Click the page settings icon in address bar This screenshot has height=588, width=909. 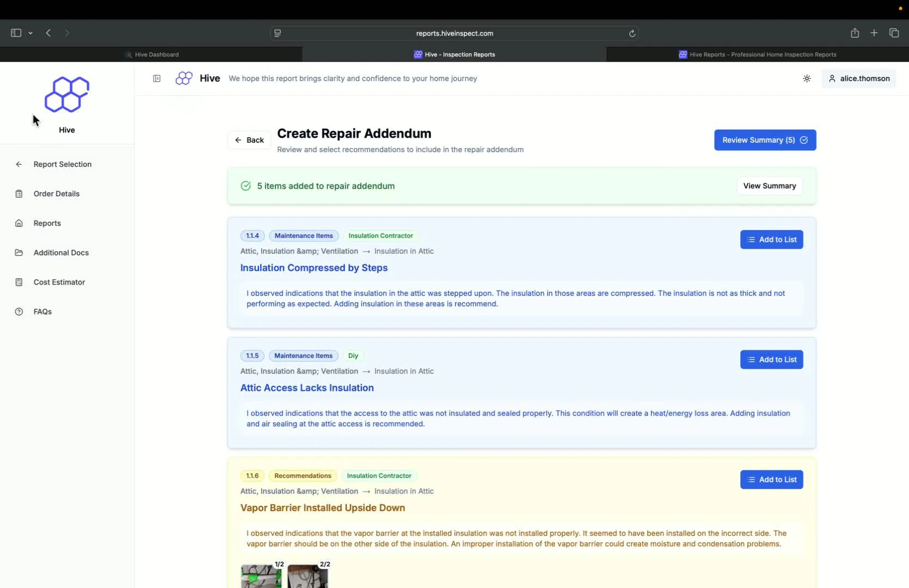click(278, 33)
